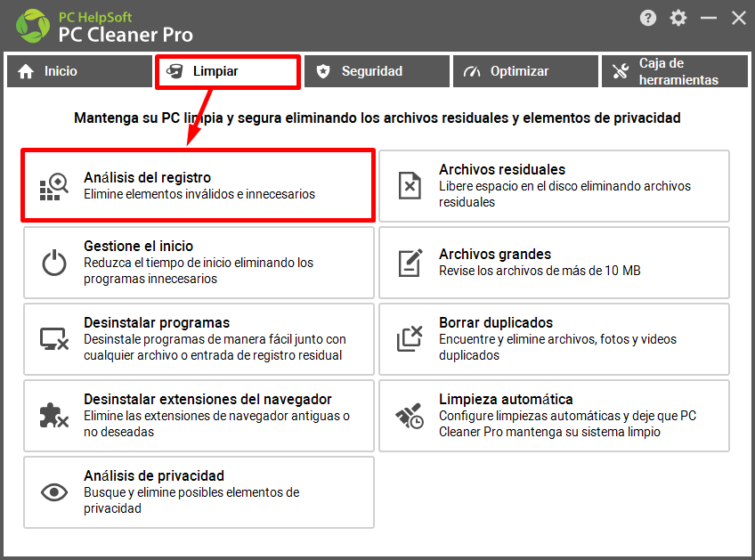
Task: Click the description starting "Desinstale programas de manera fácil"
Action: click(215, 347)
